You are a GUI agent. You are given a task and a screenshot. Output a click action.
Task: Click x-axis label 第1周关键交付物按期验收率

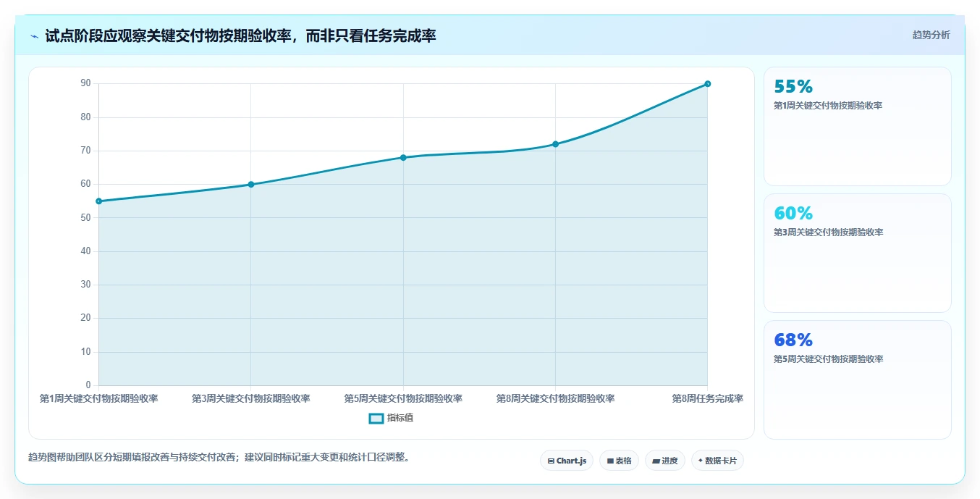(98, 398)
